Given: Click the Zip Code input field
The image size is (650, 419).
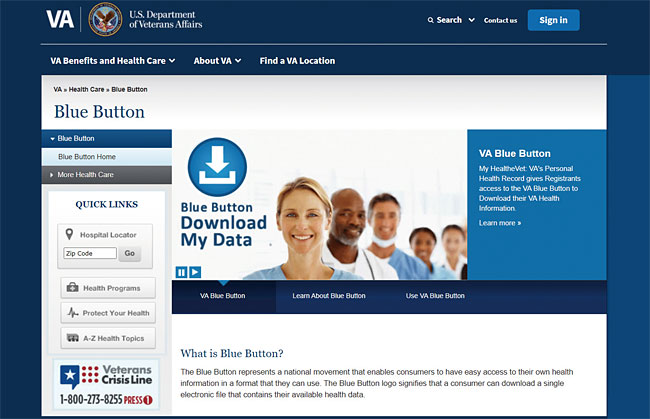Looking at the screenshot, I should click(x=90, y=253).
